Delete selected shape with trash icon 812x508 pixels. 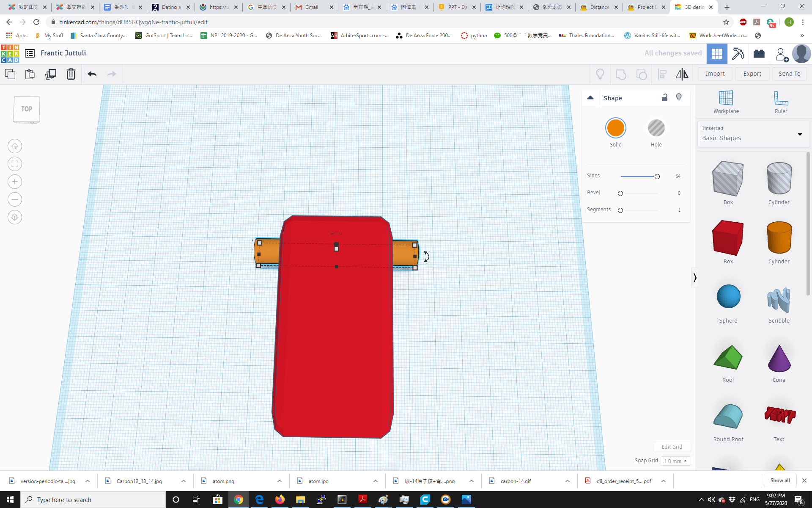71,74
